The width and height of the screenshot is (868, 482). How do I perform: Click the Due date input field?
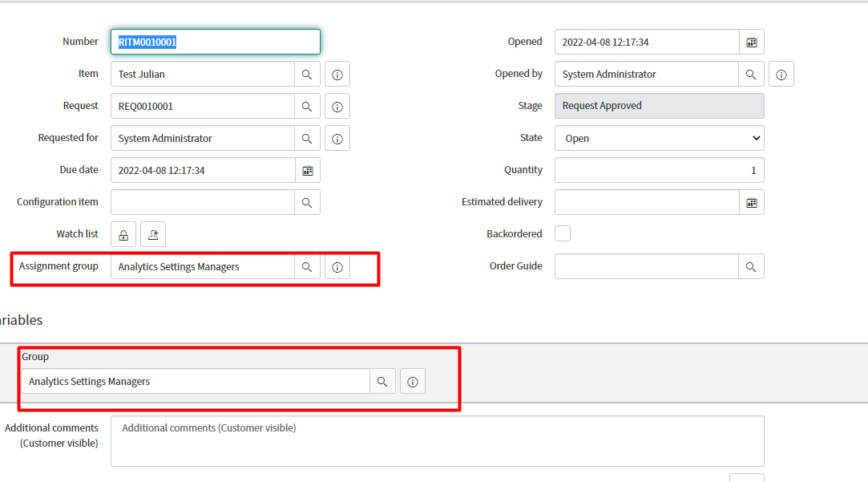[x=203, y=171]
